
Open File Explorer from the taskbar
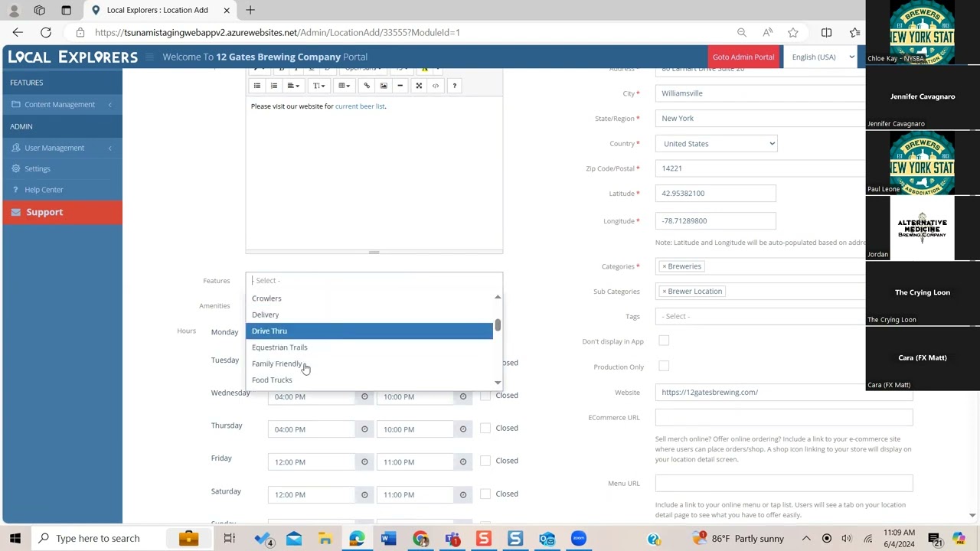[325, 538]
